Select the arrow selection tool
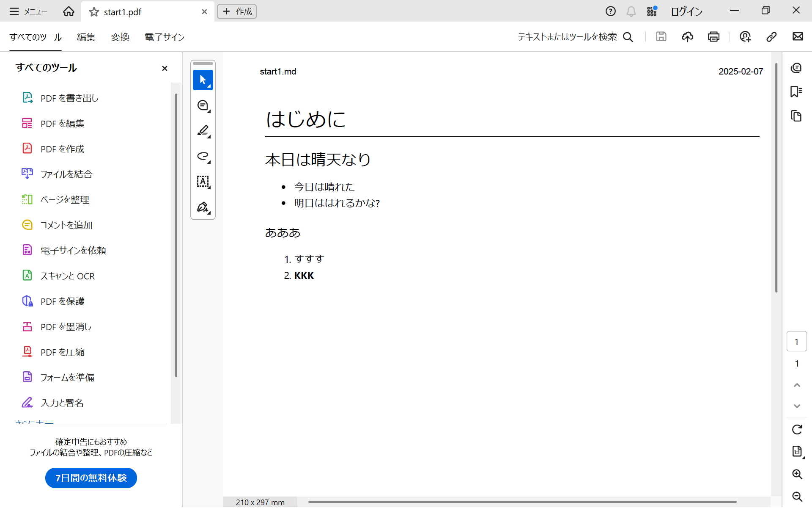 coord(203,80)
